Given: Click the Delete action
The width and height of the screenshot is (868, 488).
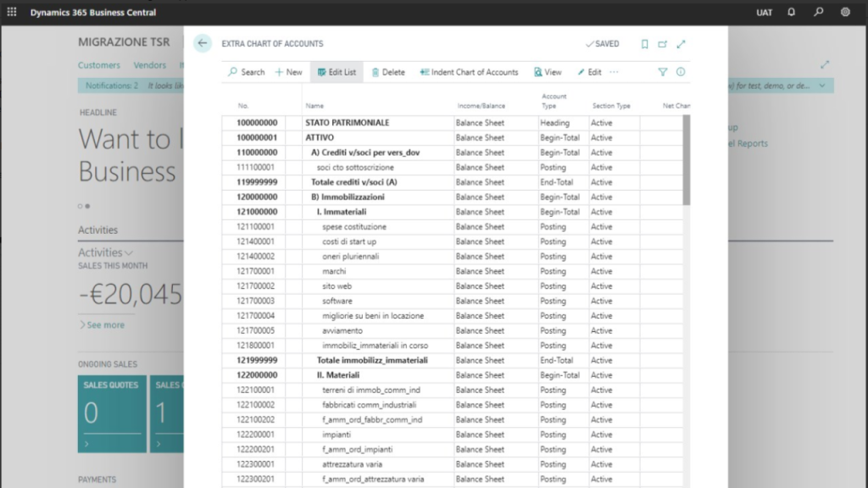Looking at the screenshot, I should click(x=388, y=72).
